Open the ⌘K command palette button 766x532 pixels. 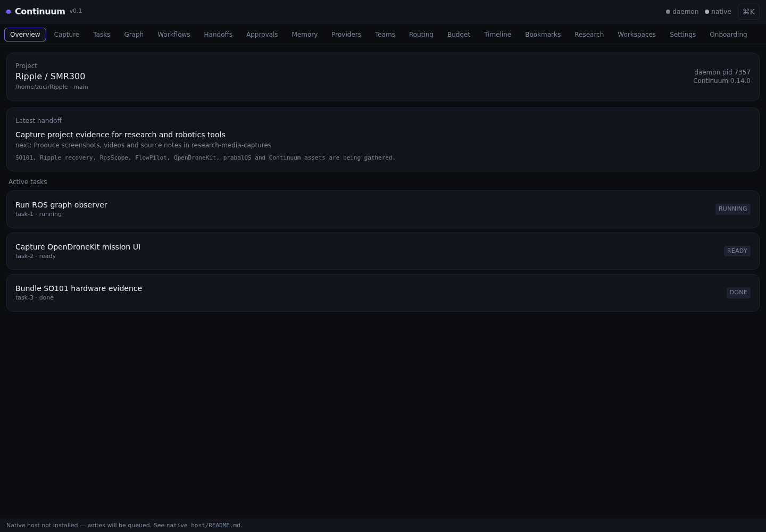748,12
